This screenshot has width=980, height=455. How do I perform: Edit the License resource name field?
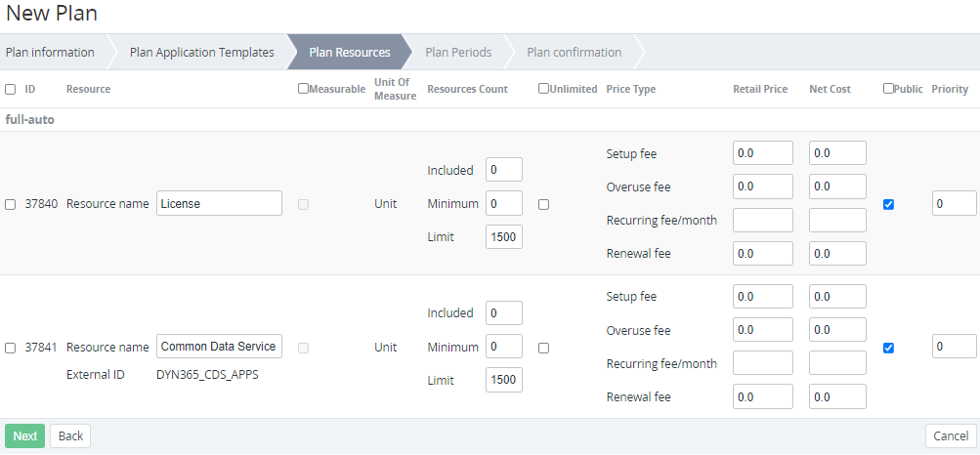[219, 203]
